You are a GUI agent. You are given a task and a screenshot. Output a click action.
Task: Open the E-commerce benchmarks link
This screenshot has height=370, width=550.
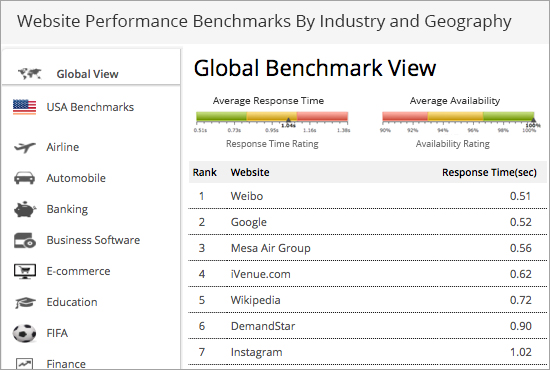click(79, 271)
